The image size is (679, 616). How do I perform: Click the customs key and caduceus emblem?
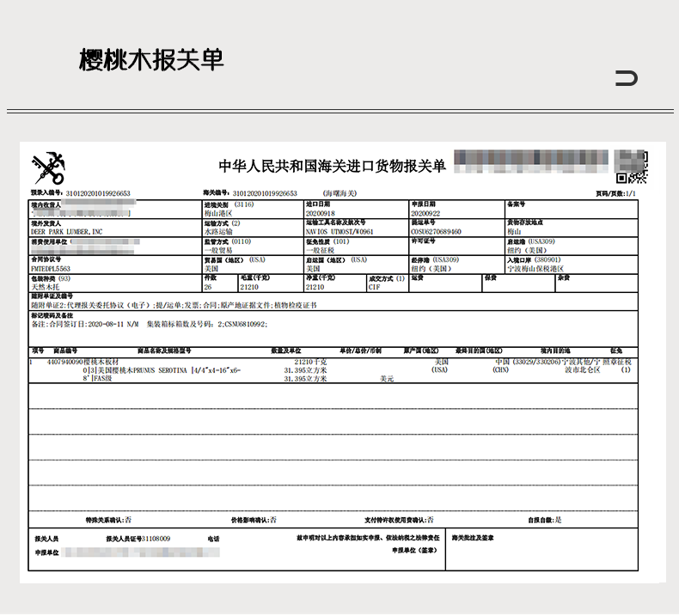[x=48, y=168]
